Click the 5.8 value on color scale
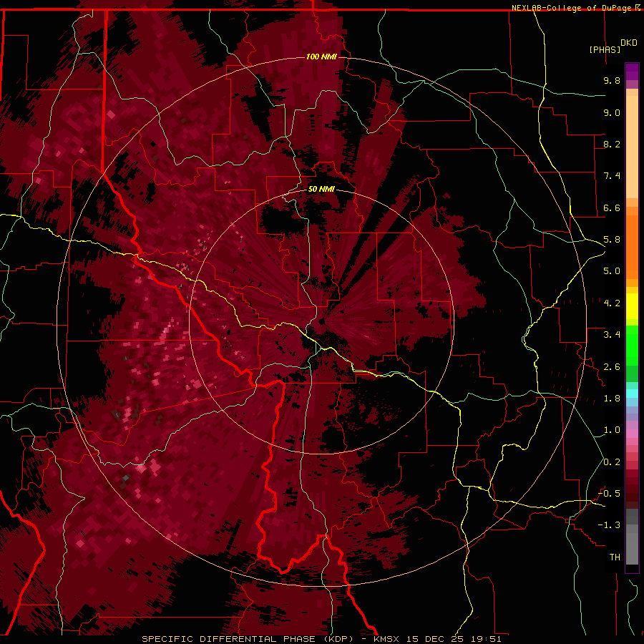 [x=612, y=240]
